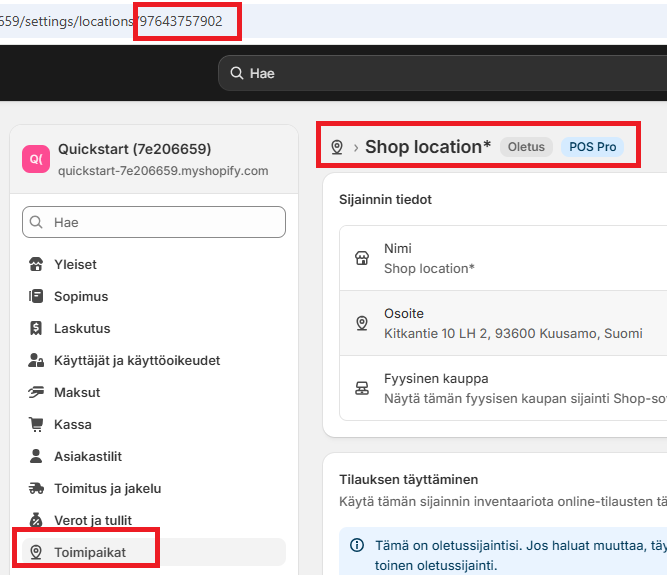
Task: Open the Fyysinen kauppa row
Action: point(500,388)
